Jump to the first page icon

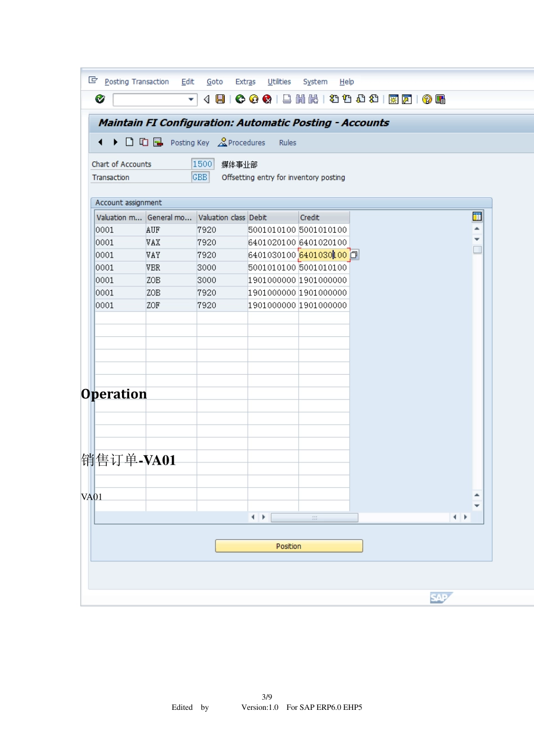334,99
